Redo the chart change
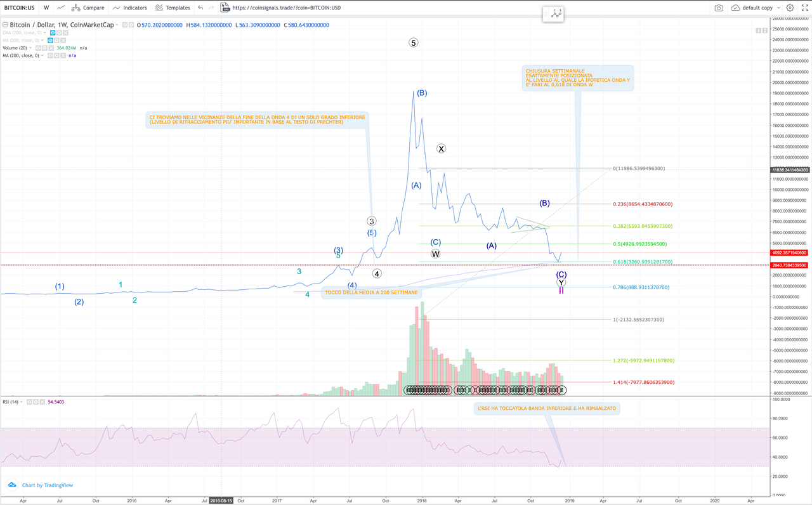 (213, 8)
